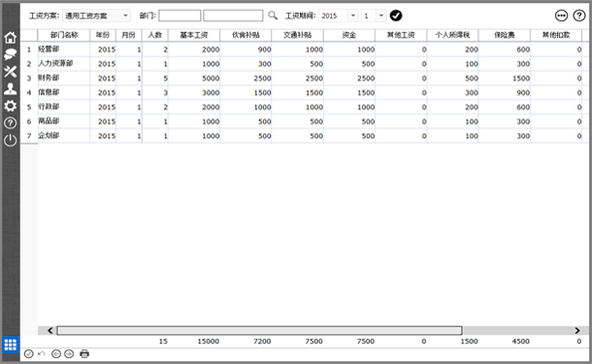Click the total headcount 15
592x364 pixels.
tap(163, 342)
